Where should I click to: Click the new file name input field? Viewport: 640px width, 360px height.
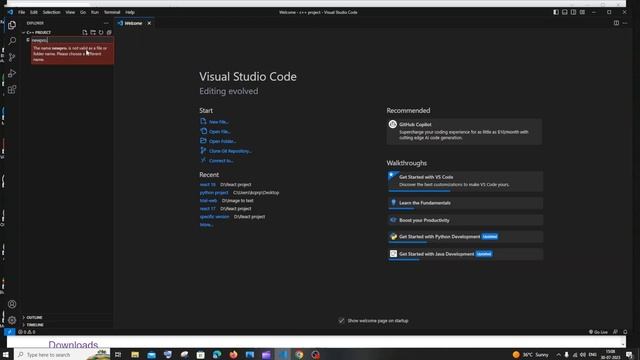(72, 40)
